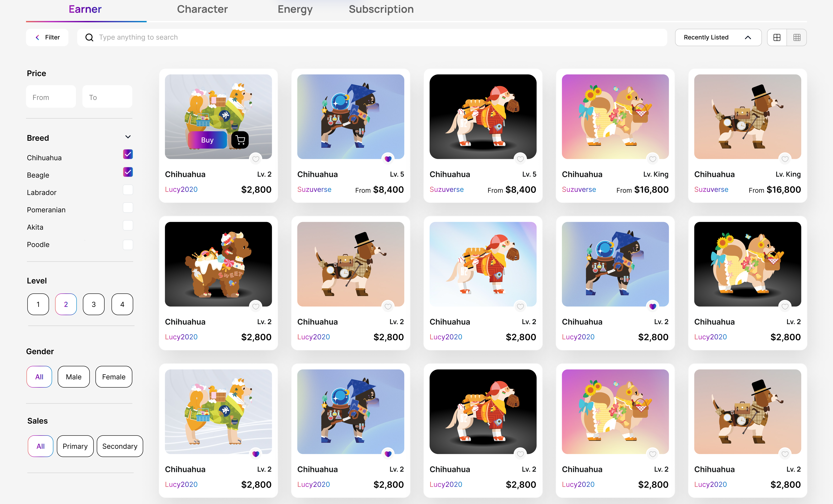Uncheck the Chihuahua breed checkbox

point(128,154)
